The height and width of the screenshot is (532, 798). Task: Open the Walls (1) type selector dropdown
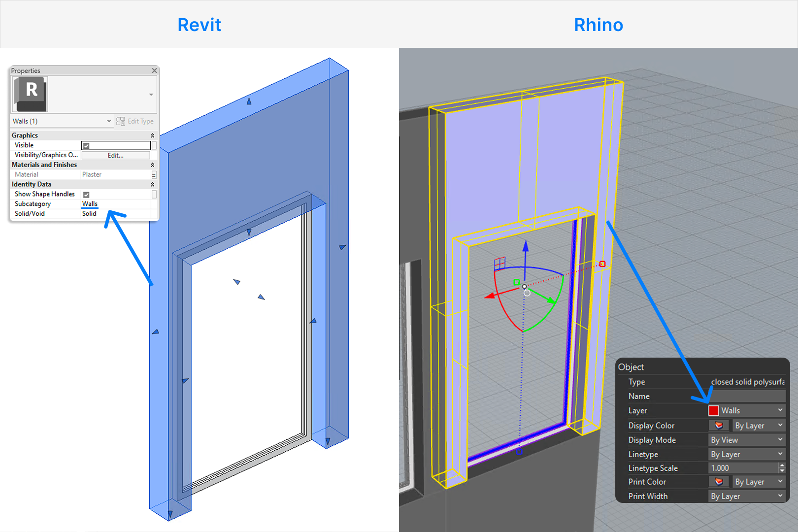tap(109, 121)
